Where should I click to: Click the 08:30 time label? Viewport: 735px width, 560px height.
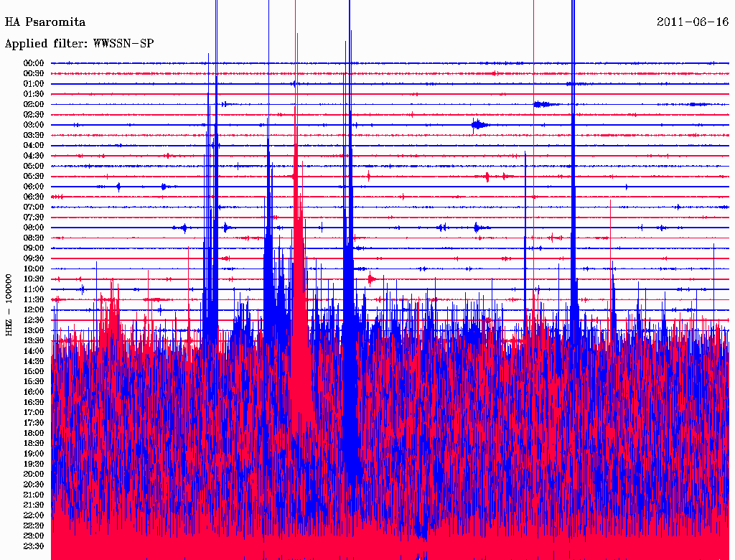point(34,238)
